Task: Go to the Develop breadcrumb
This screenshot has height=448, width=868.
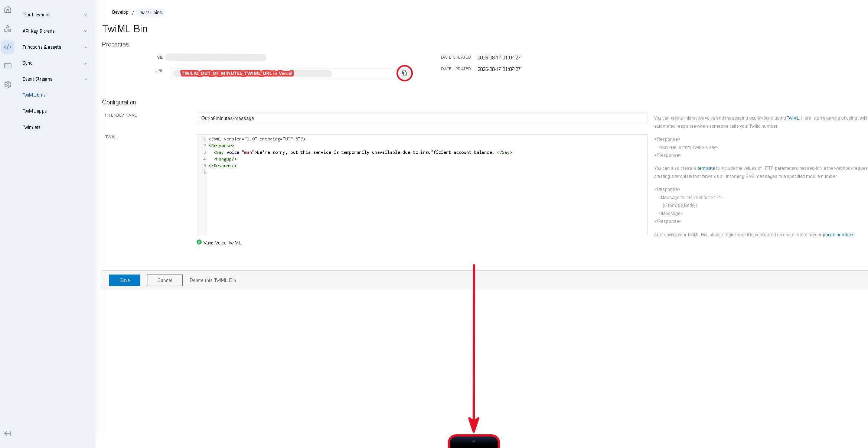Action: click(x=120, y=12)
